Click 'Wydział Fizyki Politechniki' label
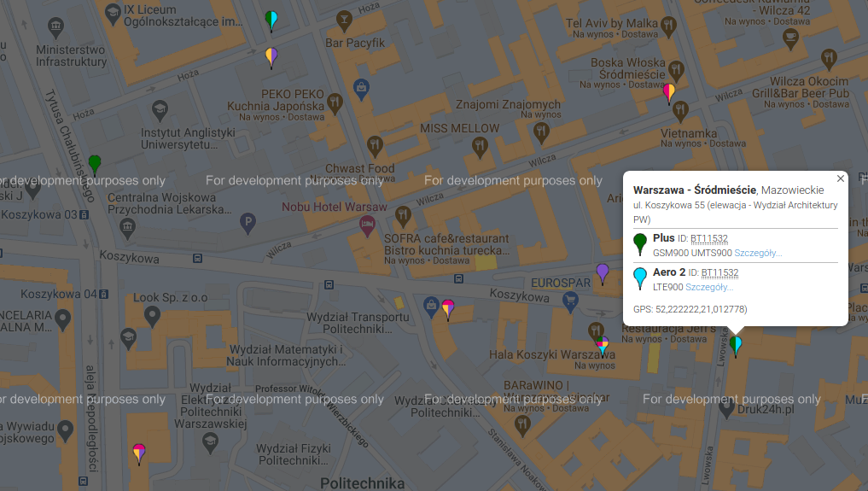The image size is (868, 491). pyautogui.click(x=294, y=454)
